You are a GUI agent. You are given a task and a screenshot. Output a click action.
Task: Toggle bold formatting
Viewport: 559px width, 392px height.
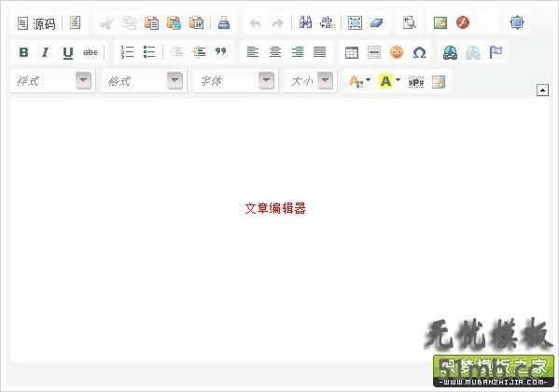tap(23, 52)
